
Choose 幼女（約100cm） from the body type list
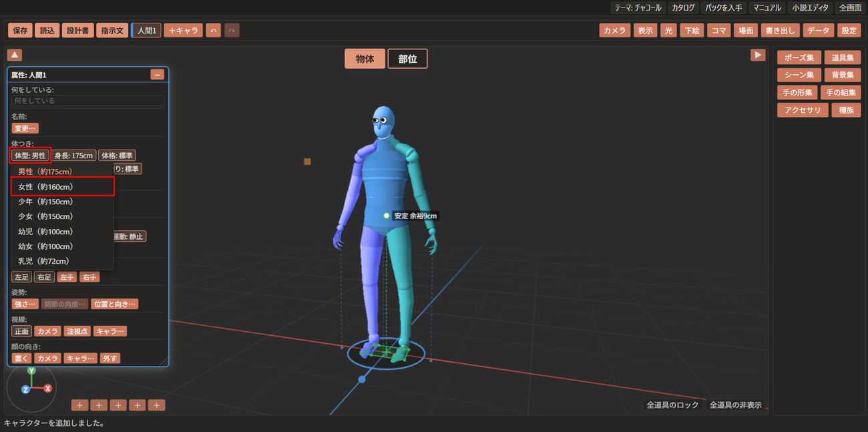tap(63, 246)
